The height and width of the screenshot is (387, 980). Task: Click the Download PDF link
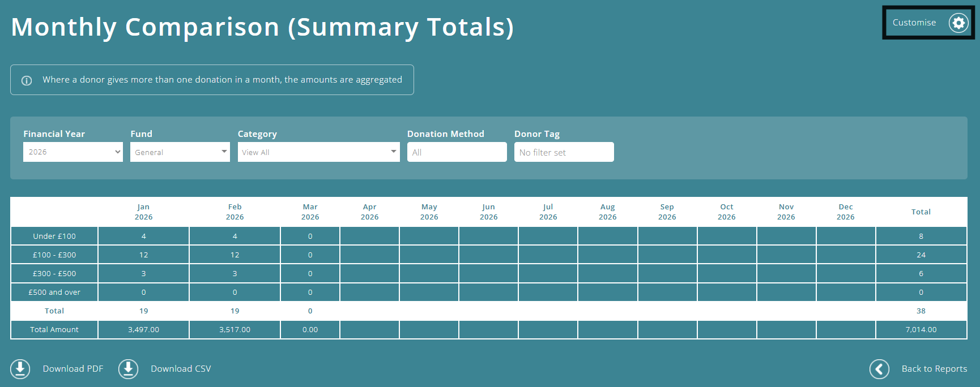(x=73, y=369)
